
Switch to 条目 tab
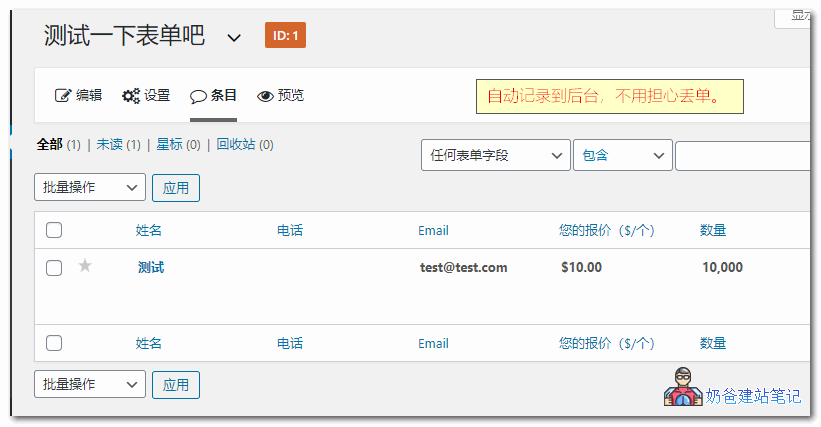pyautogui.click(x=214, y=95)
